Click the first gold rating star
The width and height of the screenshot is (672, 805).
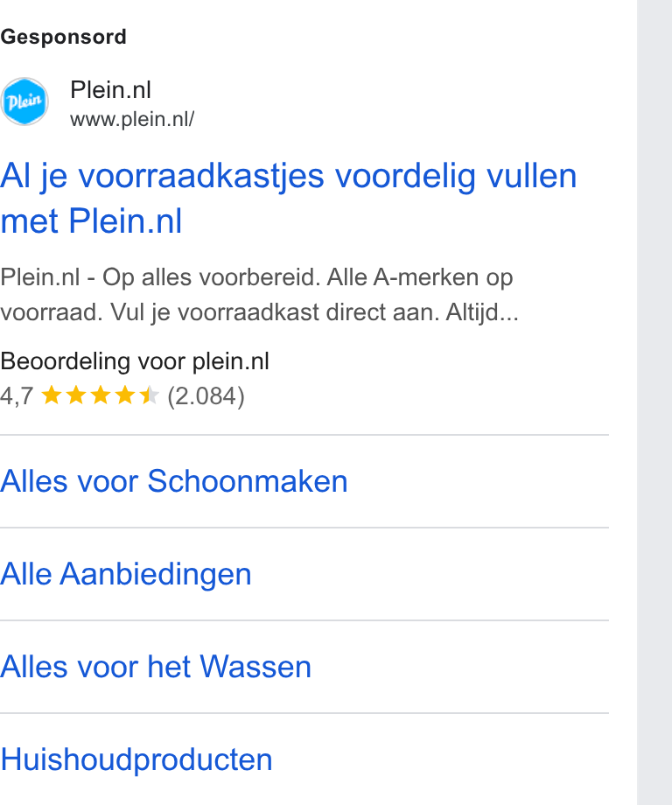click(x=52, y=395)
